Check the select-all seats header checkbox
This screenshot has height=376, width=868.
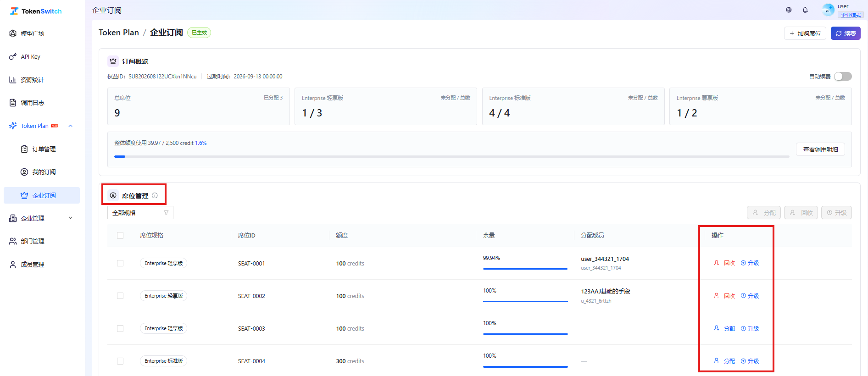(x=120, y=236)
